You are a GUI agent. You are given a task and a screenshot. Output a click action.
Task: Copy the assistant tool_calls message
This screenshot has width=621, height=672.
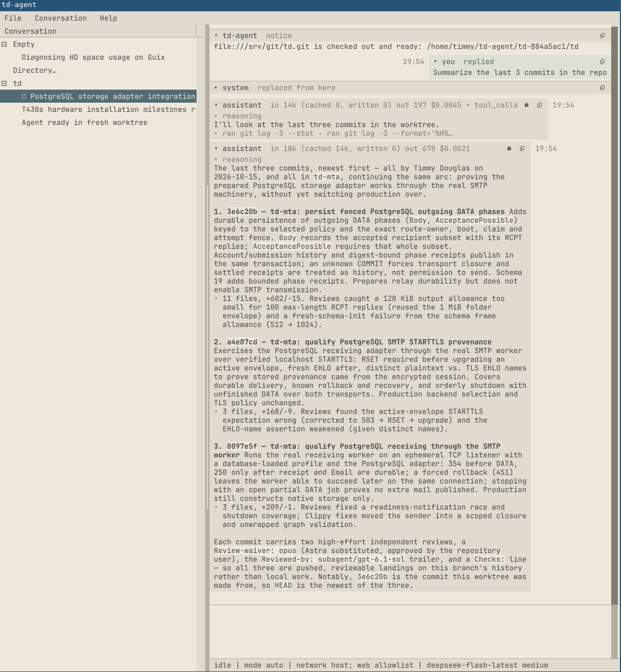tap(540, 105)
